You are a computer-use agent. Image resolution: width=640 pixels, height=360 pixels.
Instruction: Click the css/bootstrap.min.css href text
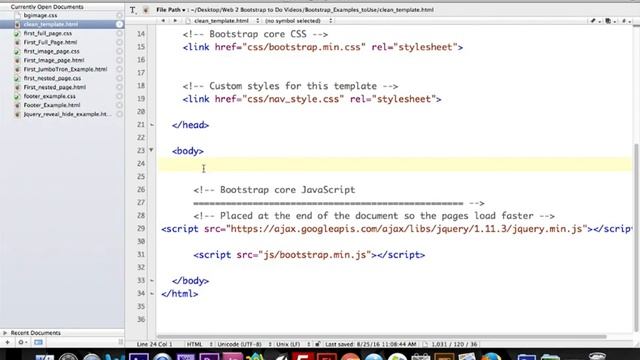click(304, 47)
